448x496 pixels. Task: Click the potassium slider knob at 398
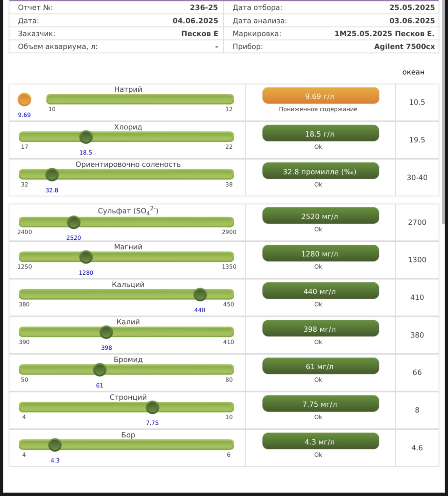point(106,332)
